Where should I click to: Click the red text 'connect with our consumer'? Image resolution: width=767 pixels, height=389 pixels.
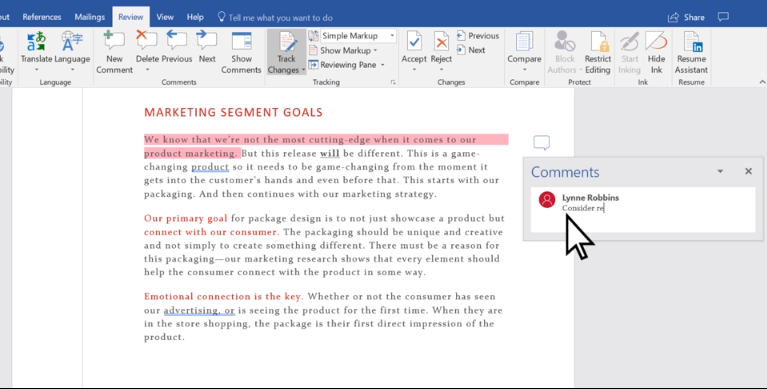click(x=210, y=232)
